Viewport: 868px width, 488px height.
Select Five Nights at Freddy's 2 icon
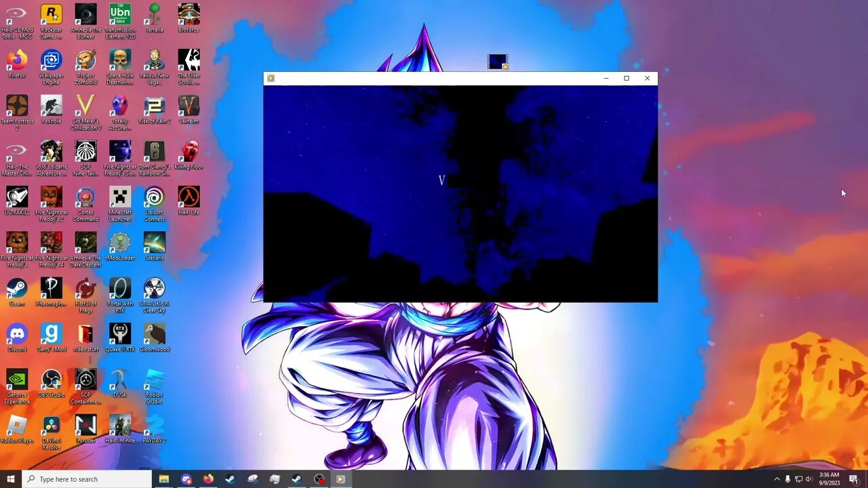click(52, 204)
